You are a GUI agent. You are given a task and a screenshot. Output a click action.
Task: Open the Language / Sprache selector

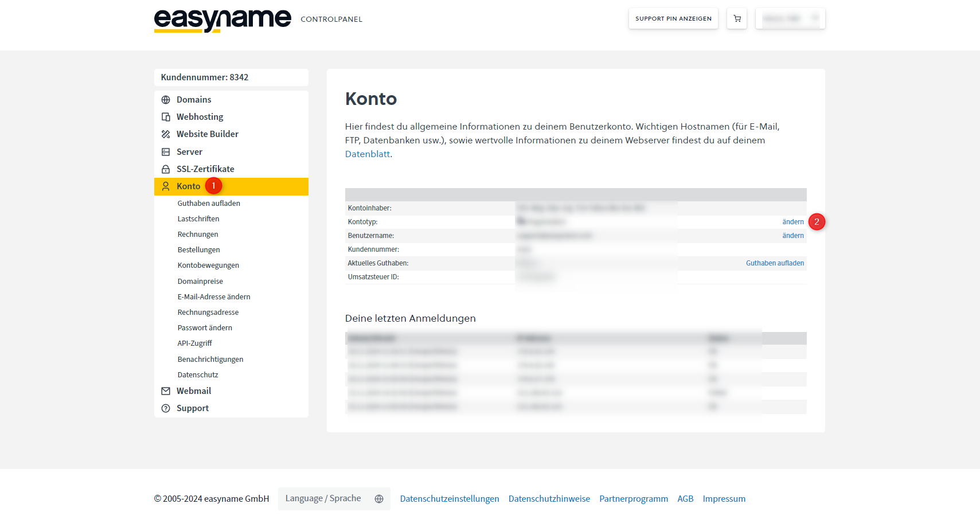[323, 498]
